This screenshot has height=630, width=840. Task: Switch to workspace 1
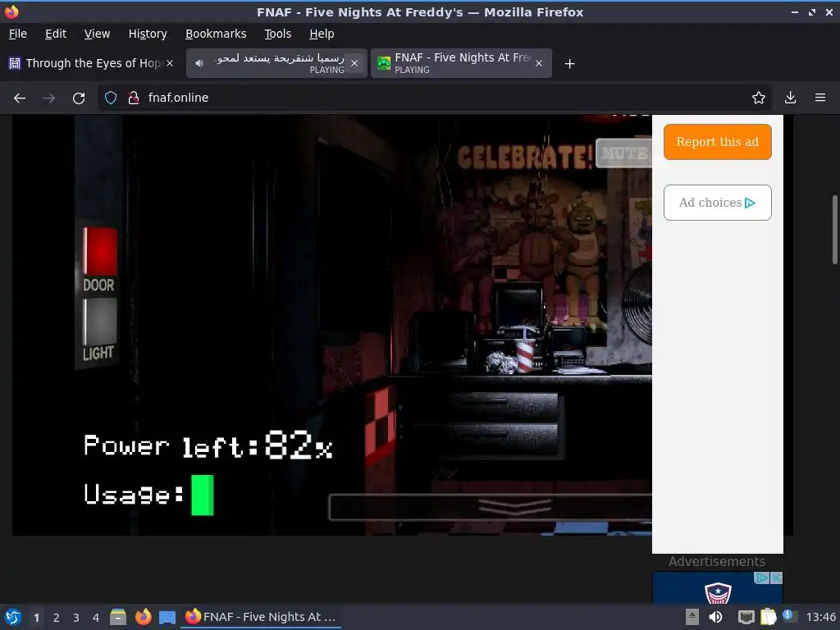(36, 618)
